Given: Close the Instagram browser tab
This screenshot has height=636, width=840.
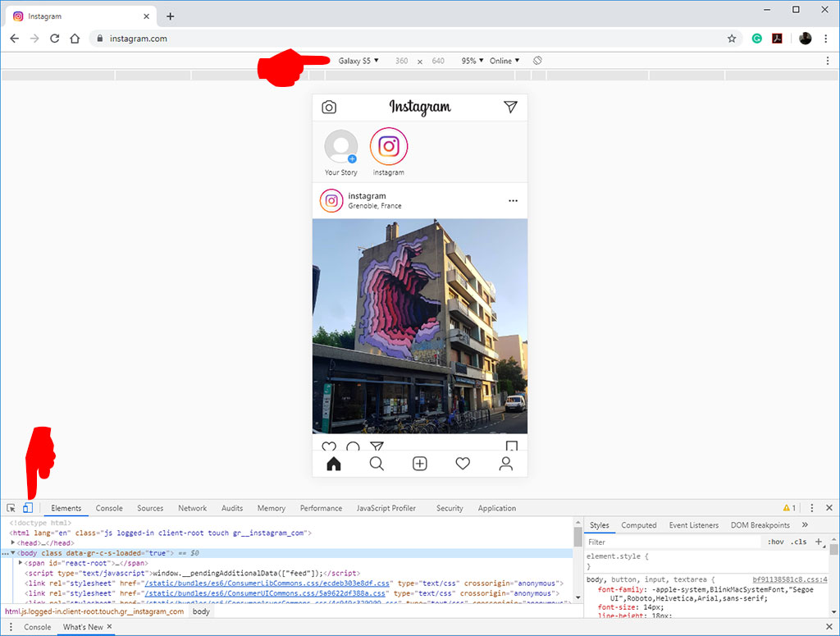Looking at the screenshot, I should 146,16.
